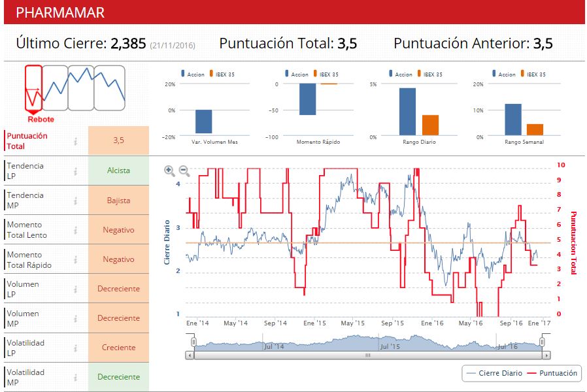Image resolution: width=587 pixels, height=392 pixels.
Task: Click 'Decreciente' value for Volumen LP
Action: [x=119, y=289]
